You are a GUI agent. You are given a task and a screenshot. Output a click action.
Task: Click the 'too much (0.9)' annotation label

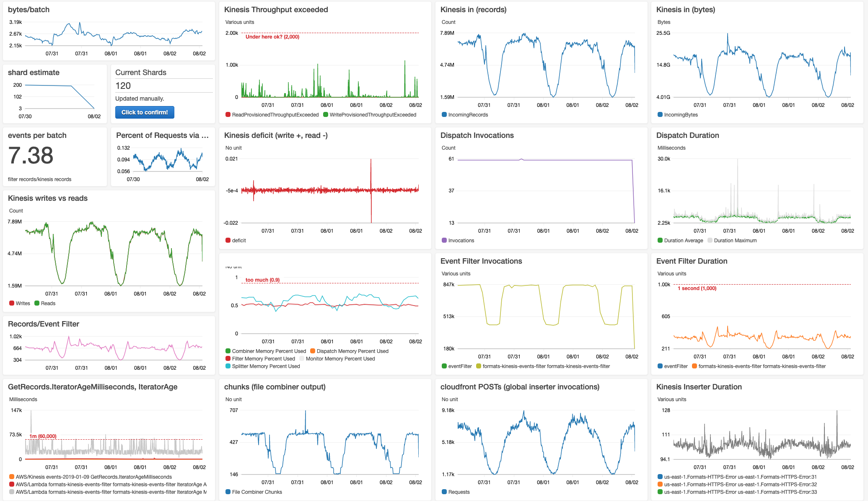point(262,280)
